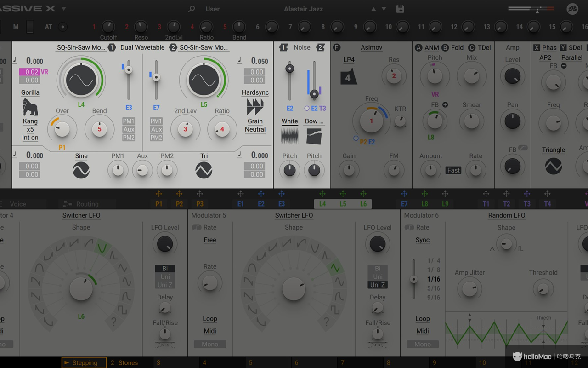Click the LP4 filter shape icon
Screen dimensions: 588x368
349,77
